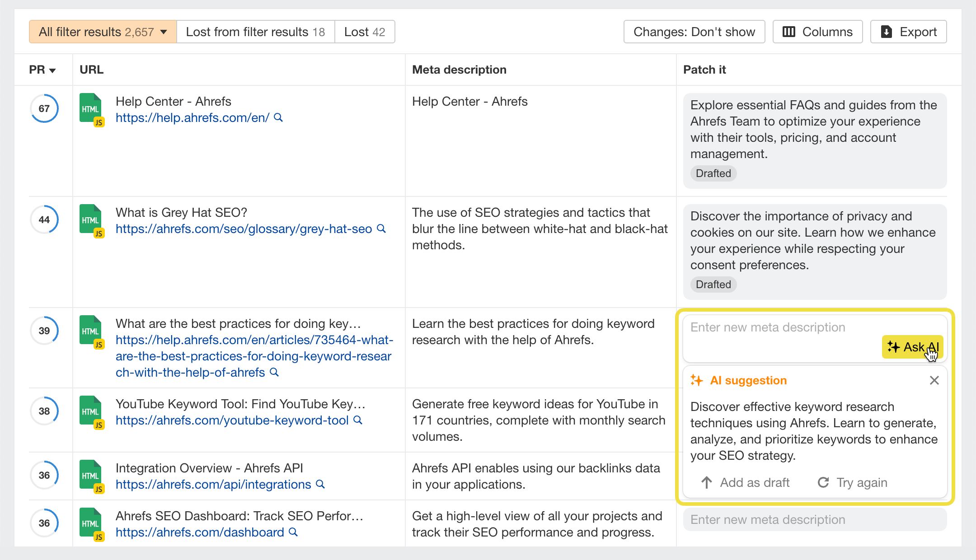Select the Lost 42 tab
The width and height of the screenshot is (976, 560).
[365, 32]
